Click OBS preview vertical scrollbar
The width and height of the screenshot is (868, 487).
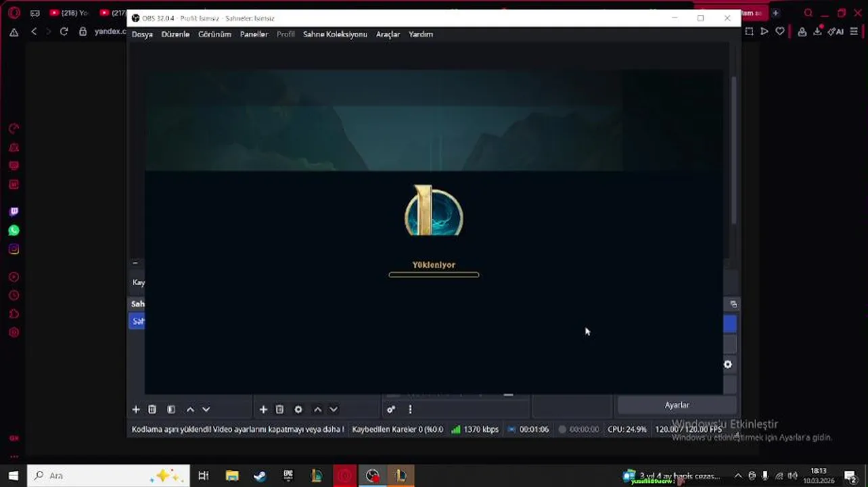point(734,150)
